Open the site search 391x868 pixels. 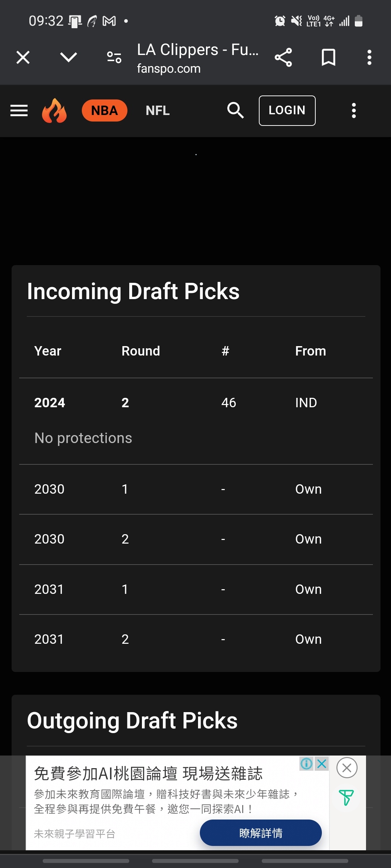point(235,111)
